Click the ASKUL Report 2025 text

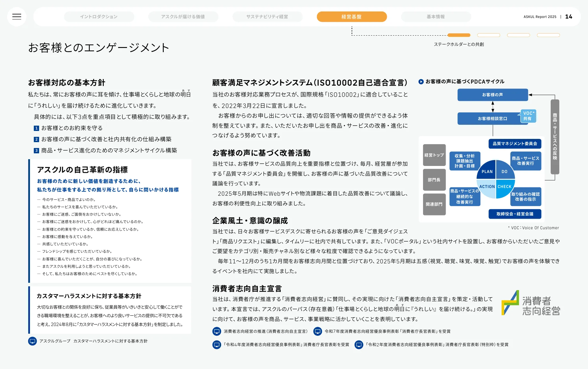point(540,17)
